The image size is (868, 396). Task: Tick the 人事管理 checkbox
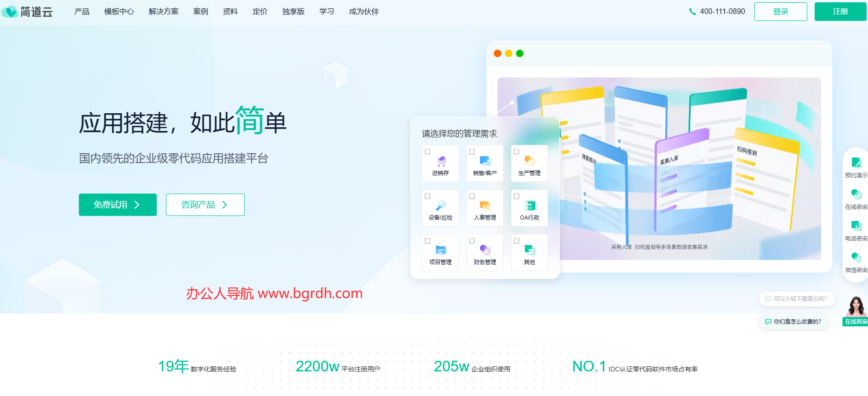pyautogui.click(x=472, y=196)
